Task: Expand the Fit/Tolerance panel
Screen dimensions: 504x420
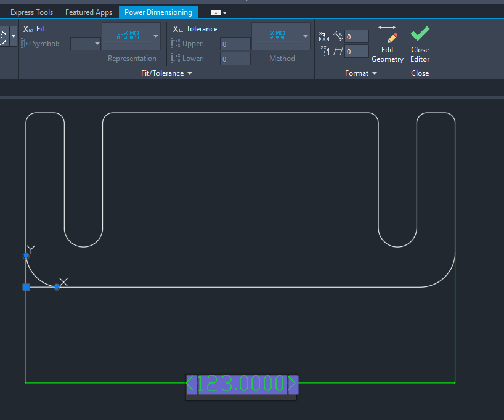Action: 166,73
